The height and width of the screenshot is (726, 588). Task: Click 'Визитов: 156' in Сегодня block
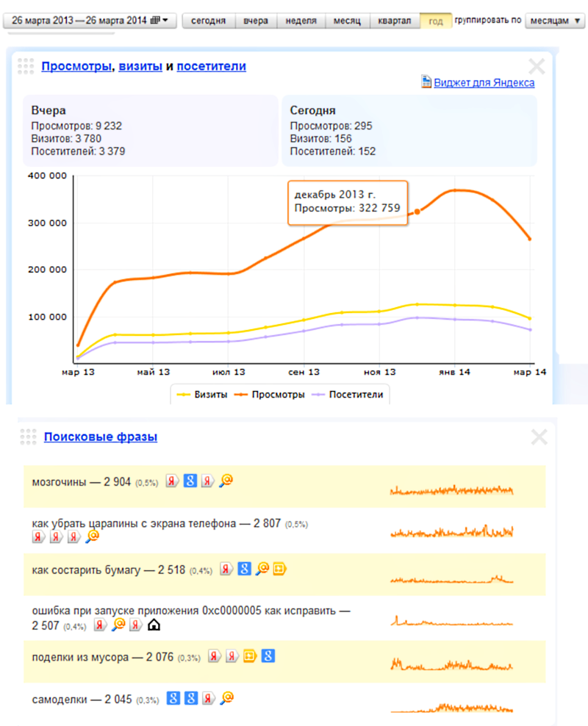coord(321,138)
